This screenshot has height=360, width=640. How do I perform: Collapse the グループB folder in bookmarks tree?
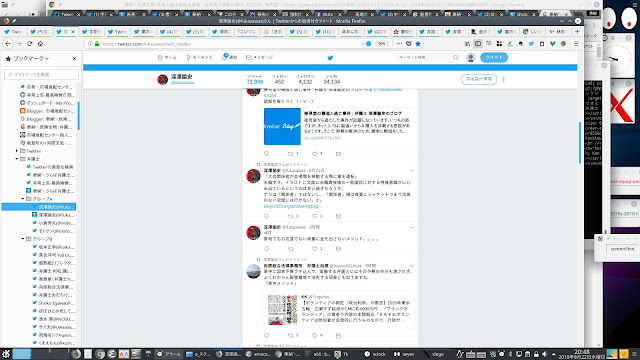[23, 239]
